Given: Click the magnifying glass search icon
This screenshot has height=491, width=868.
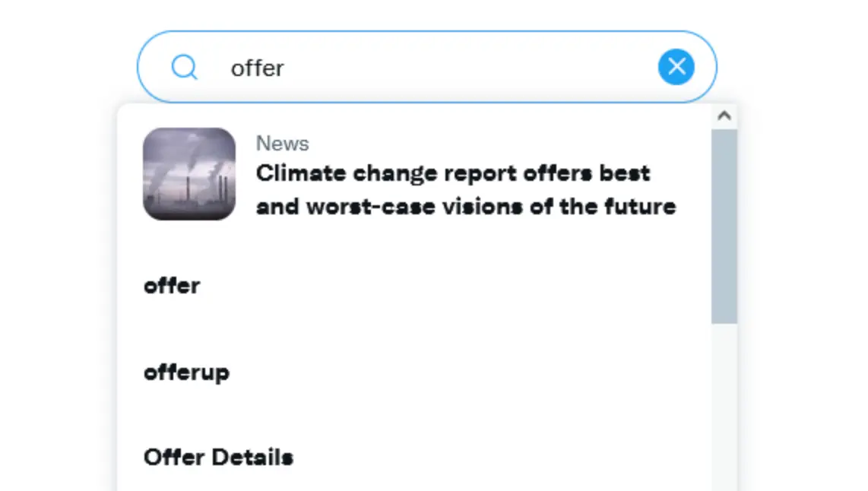Looking at the screenshot, I should (184, 68).
